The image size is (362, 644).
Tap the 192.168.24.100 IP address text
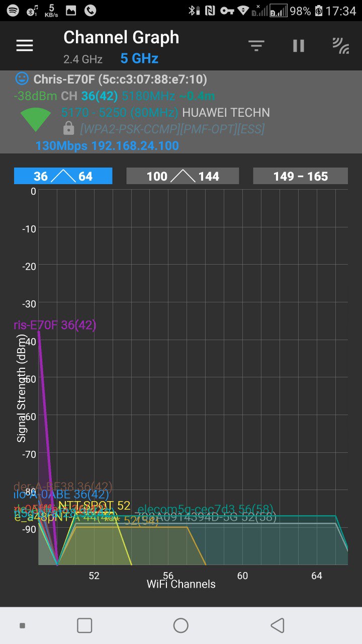135,146
